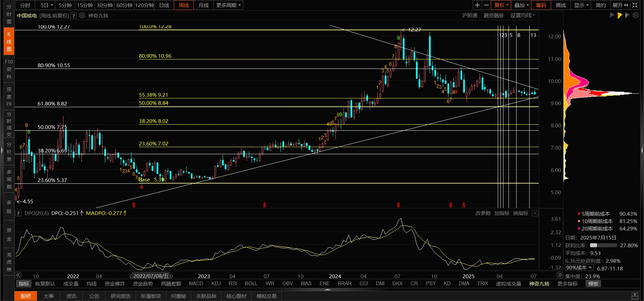The image size is (644, 301).
Task: Click help icon next to 前复权
Action: [73, 16]
